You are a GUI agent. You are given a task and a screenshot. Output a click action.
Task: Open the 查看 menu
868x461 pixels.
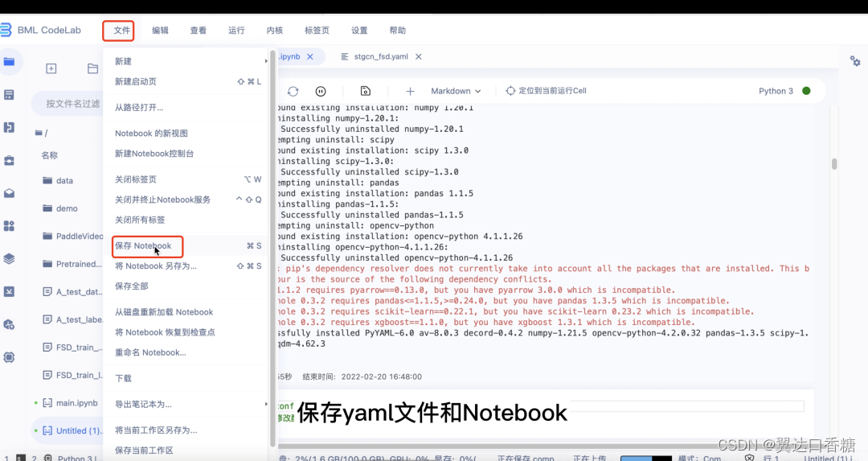click(x=199, y=31)
